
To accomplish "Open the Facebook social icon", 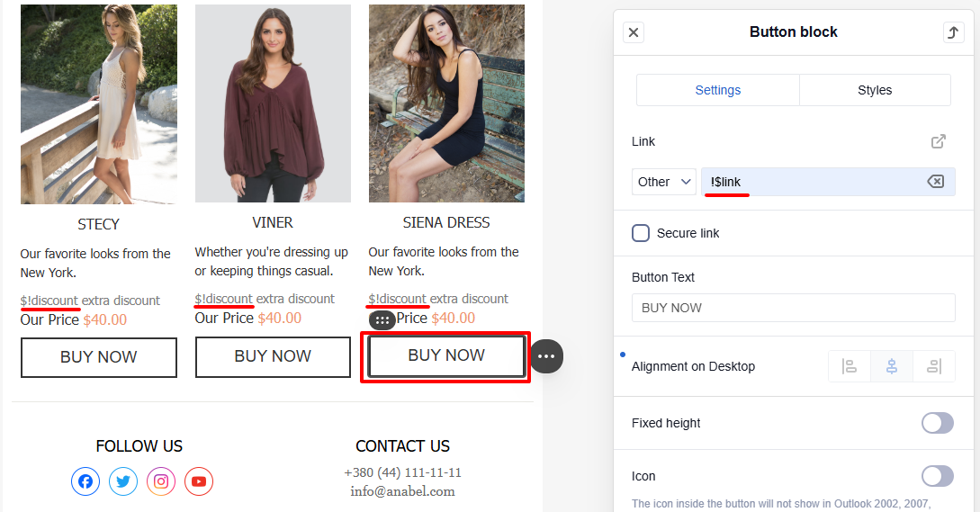I will (x=85, y=481).
